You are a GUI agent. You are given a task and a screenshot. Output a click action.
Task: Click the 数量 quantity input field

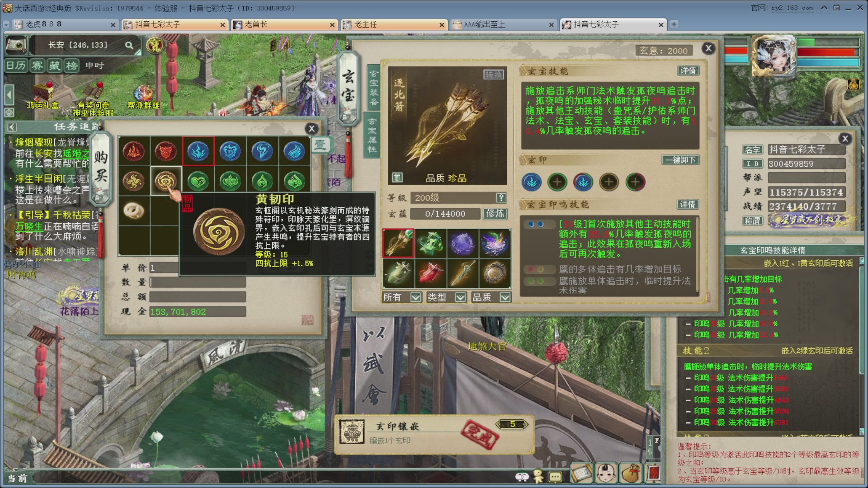[198, 282]
